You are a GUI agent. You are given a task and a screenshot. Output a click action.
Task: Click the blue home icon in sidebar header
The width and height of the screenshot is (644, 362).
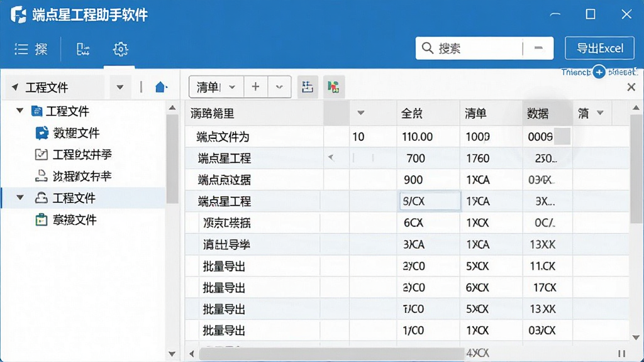pos(160,87)
